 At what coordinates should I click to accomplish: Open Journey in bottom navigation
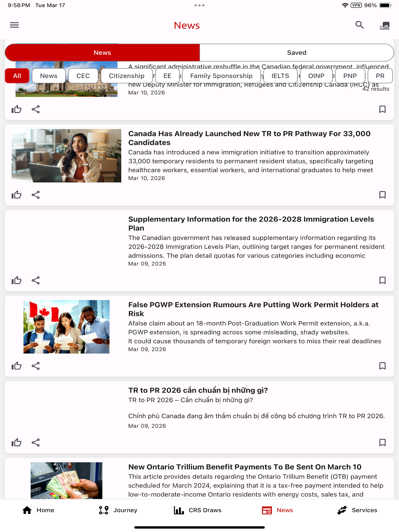118,510
